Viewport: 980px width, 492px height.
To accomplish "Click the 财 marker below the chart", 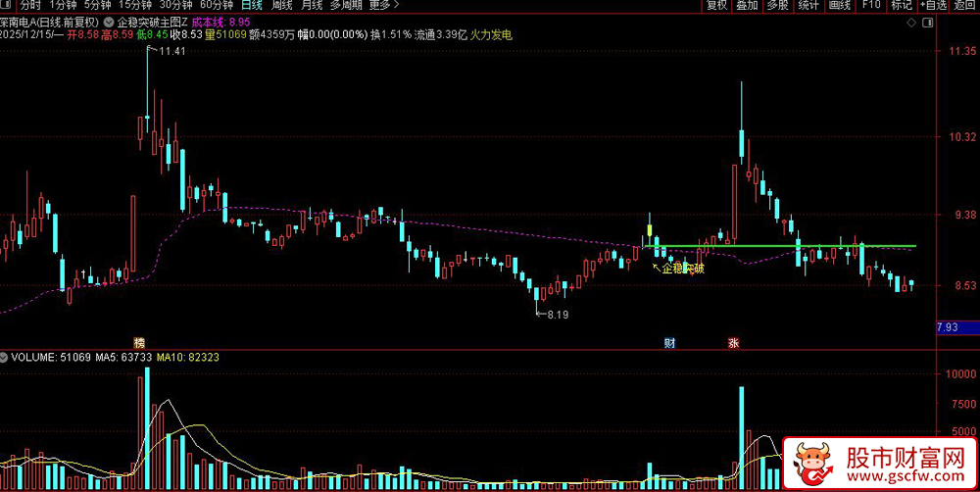I will point(669,343).
